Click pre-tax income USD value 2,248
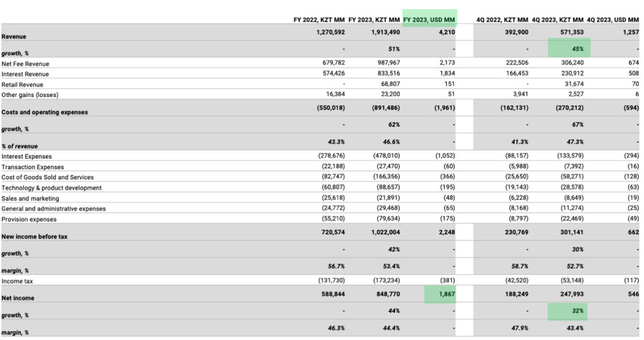 (447, 232)
